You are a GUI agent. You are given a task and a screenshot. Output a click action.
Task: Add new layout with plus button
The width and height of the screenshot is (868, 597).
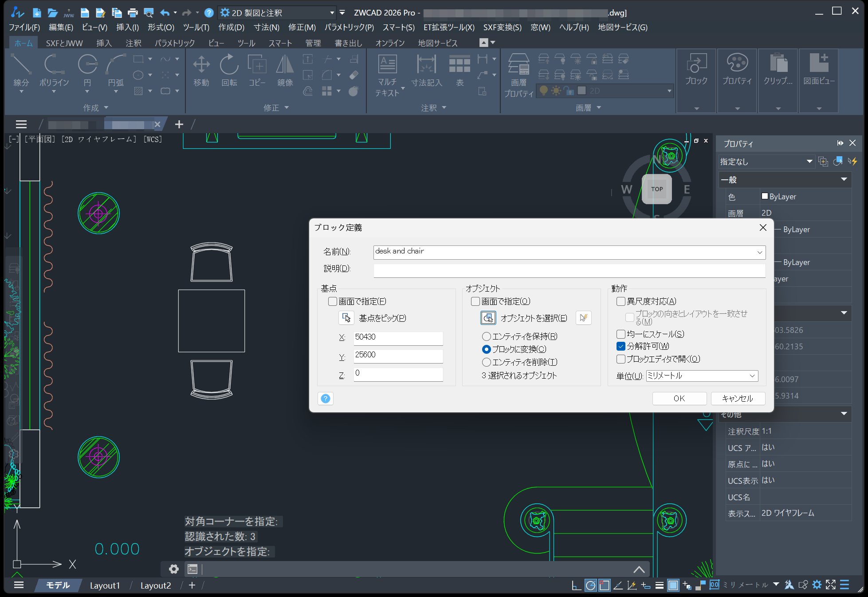coord(192,585)
